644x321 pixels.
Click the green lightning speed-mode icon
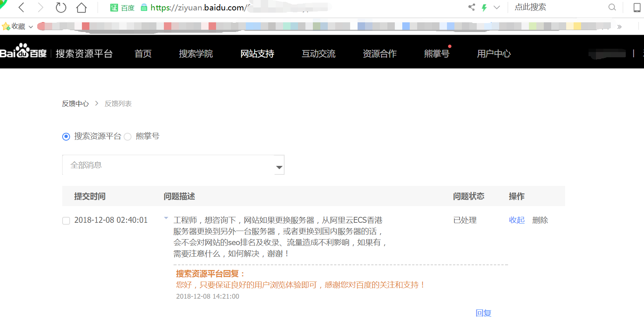point(484,7)
